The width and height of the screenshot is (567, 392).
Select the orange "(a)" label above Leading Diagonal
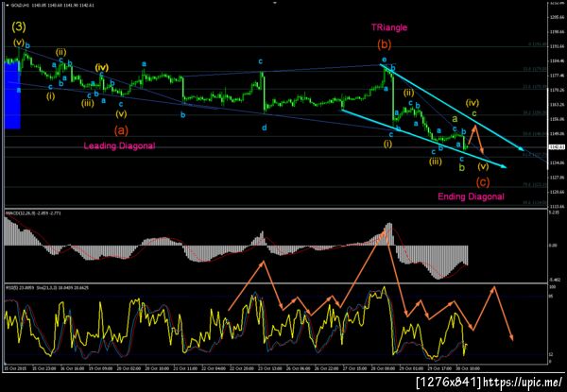click(x=121, y=130)
